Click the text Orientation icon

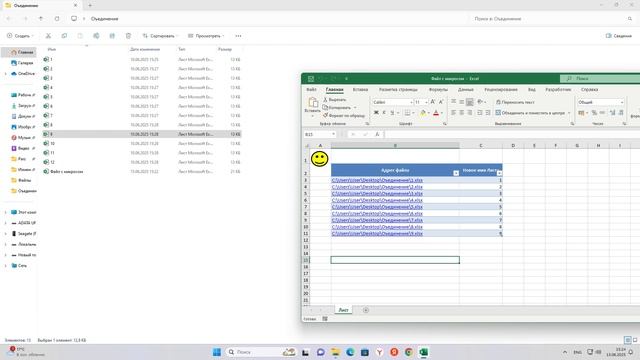(480, 102)
